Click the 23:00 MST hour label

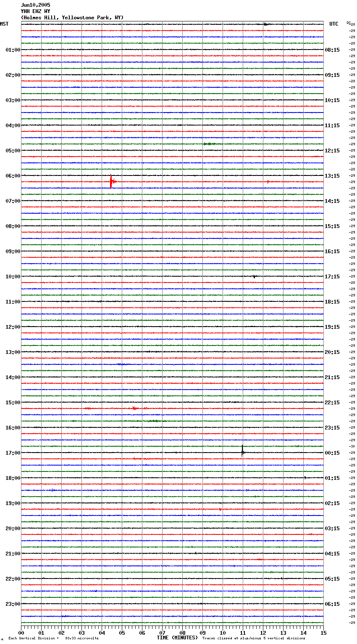13,604
